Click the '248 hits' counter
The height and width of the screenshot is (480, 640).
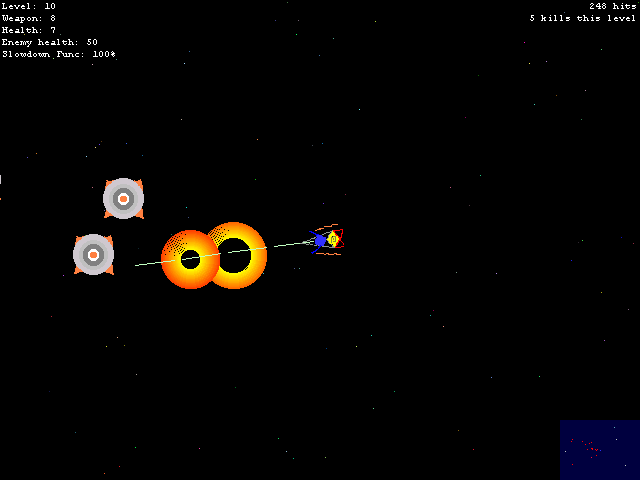[613, 6]
